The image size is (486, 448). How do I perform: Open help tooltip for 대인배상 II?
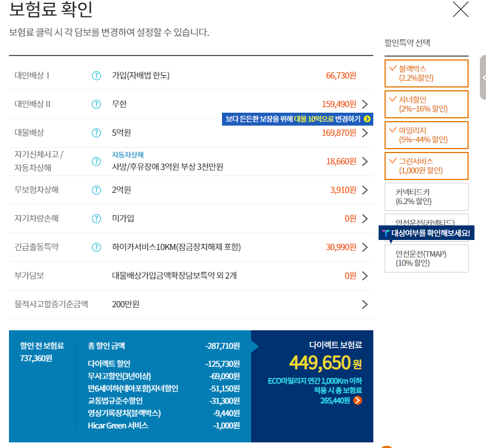tap(96, 104)
